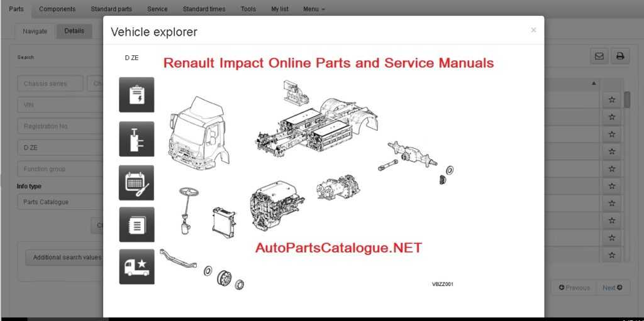Open the electrical clipboard icon in Vehicle explorer

(x=136, y=95)
